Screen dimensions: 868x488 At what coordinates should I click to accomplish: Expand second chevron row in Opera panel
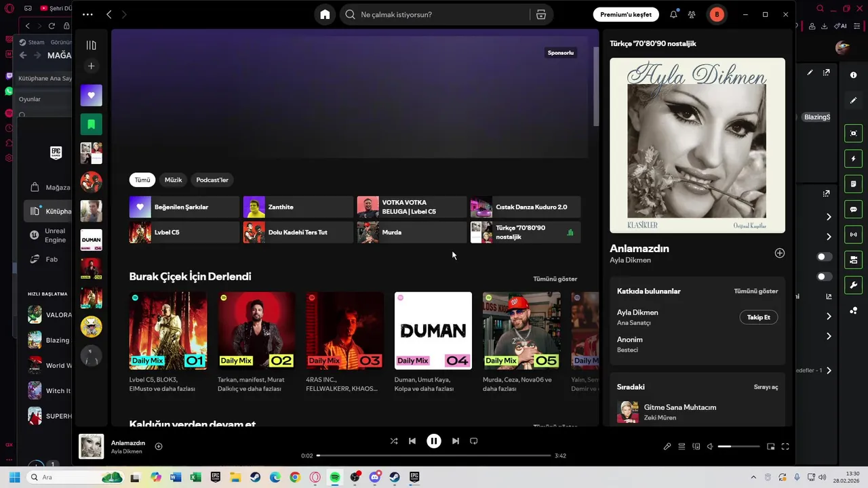coord(829,237)
